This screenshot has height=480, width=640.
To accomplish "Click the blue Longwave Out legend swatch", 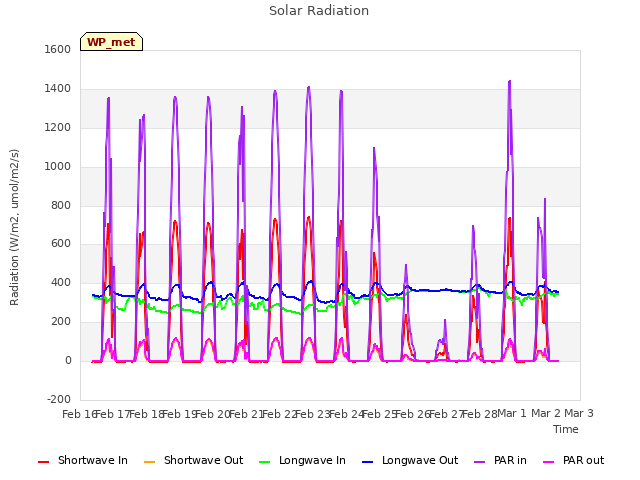I will (367, 462).
